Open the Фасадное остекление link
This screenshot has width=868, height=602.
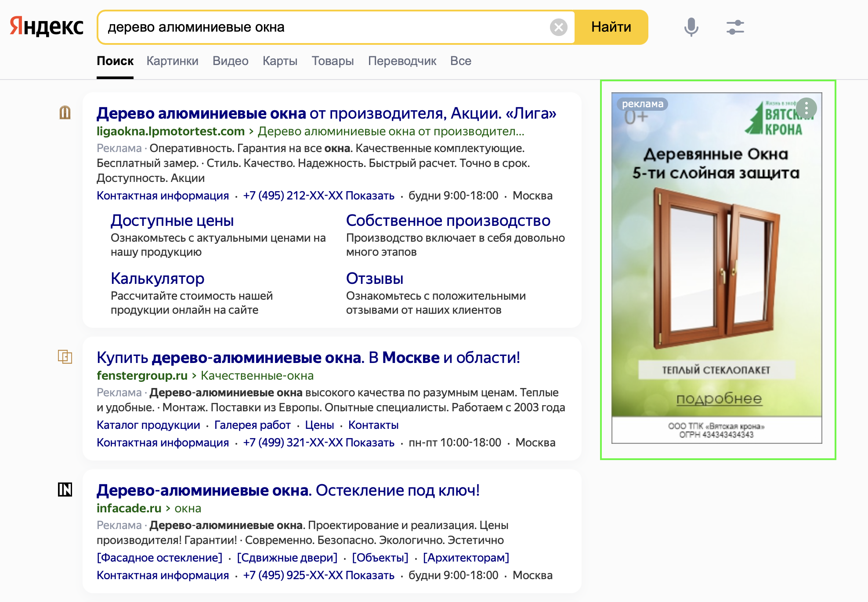click(159, 557)
